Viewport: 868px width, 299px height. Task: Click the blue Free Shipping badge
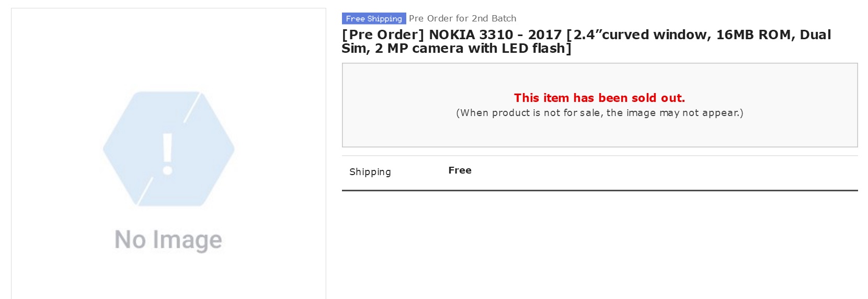[374, 18]
